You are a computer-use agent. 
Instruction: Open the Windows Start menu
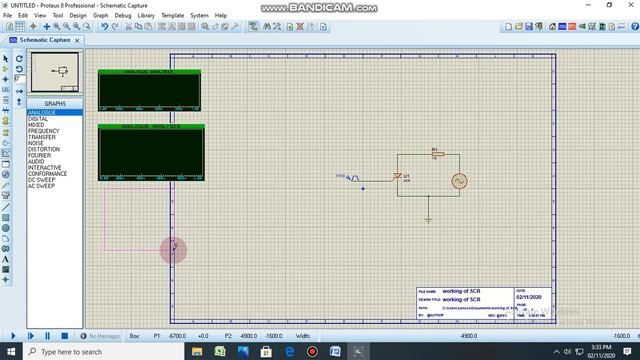click(11, 351)
